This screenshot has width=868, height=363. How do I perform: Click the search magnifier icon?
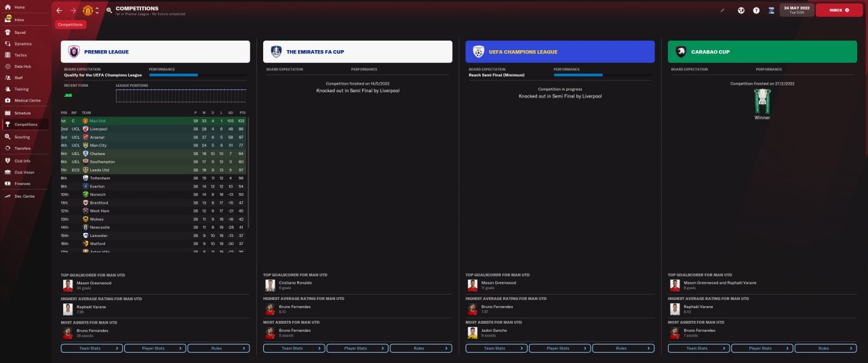click(109, 11)
